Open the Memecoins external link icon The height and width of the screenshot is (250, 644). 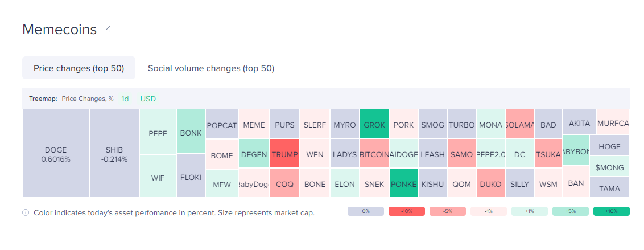(x=107, y=29)
